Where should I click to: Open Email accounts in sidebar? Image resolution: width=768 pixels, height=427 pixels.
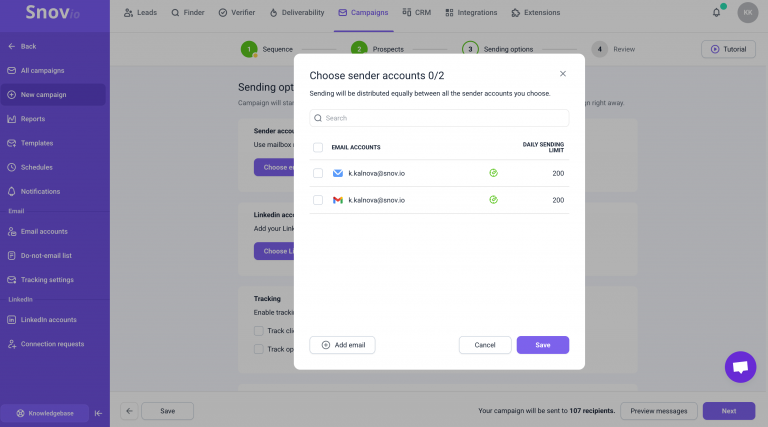click(x=44, y=232)
